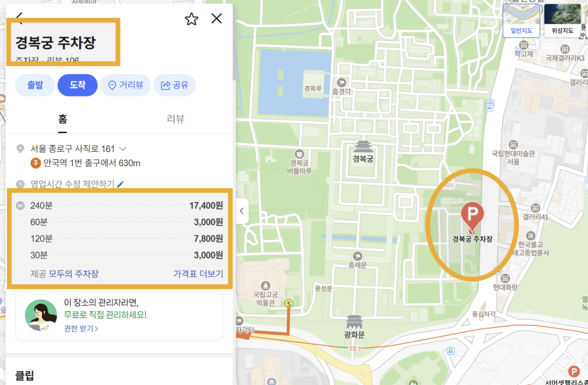Screen dimensions: 588x385
Task: Click the 한국불교 태고종법륜사 temple marker
Action: point(530,235)
